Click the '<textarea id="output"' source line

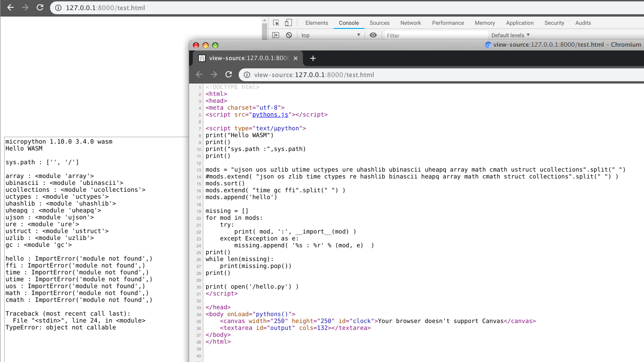pyautogui.click(x=295, y=328)
